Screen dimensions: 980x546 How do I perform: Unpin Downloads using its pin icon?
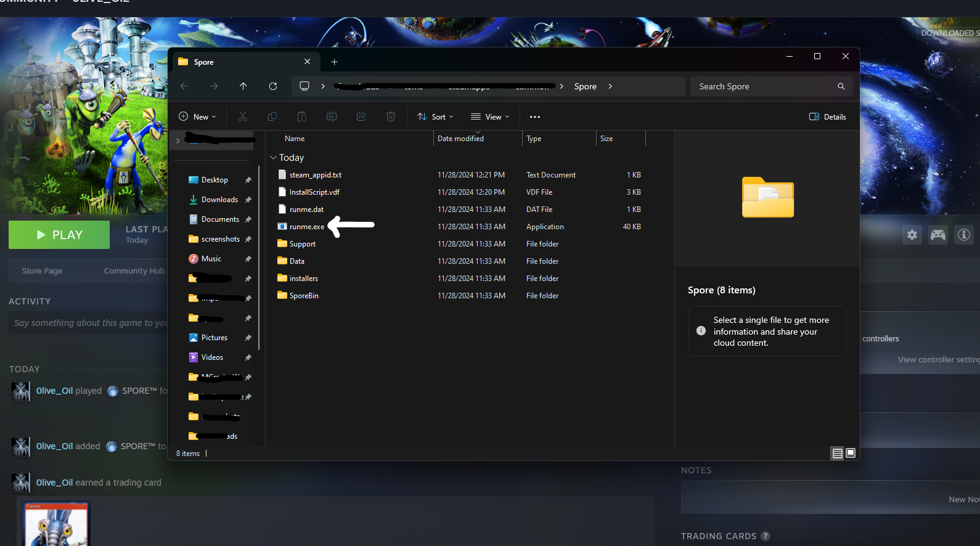(x=248, y=200)
